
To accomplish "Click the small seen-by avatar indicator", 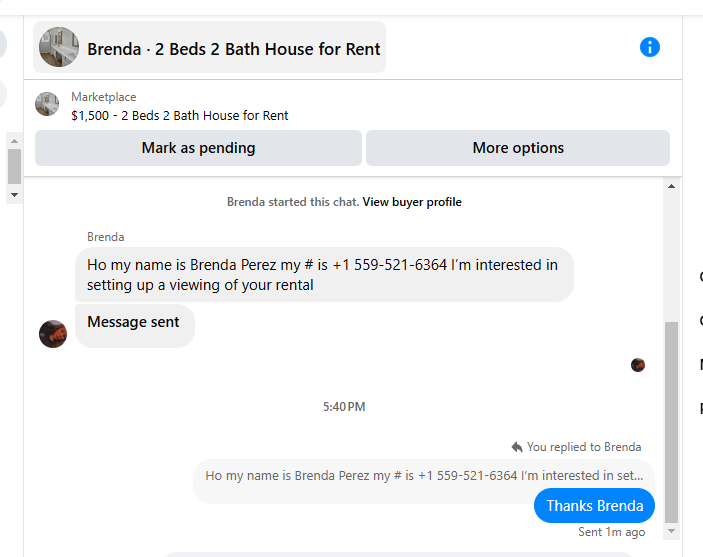I will [x=638, y=365].
